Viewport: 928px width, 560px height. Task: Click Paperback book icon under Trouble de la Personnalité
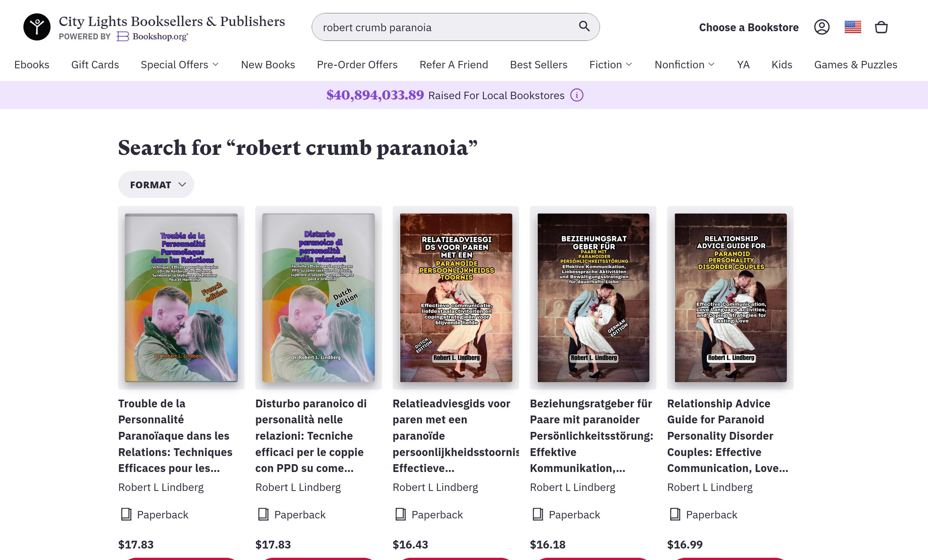coord(126,514)
